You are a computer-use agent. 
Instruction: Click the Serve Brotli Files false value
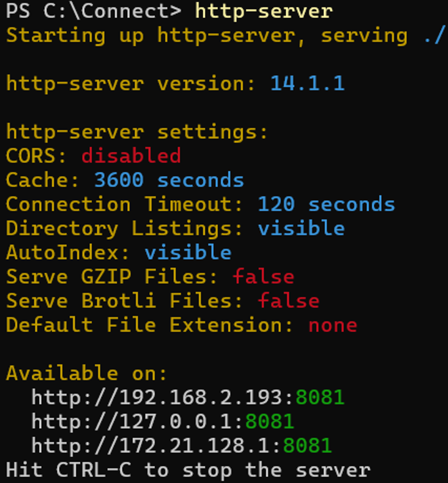pos(289,301)
